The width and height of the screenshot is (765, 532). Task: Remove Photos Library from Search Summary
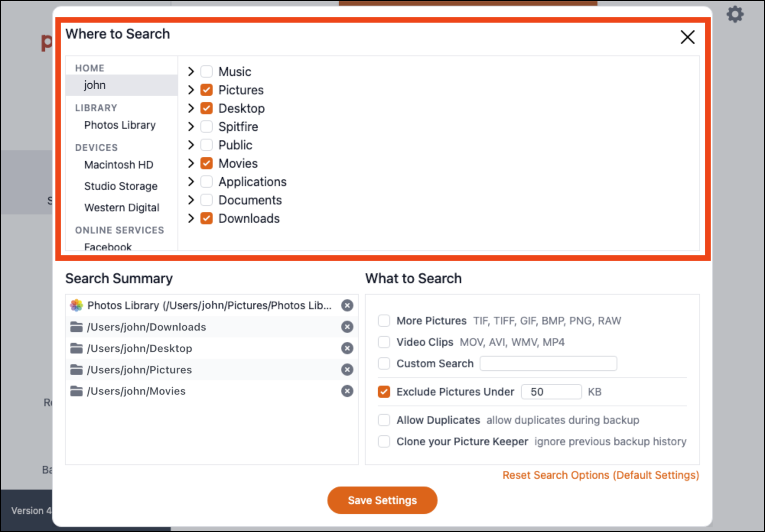pyautogui.click(x=347, y=305)
